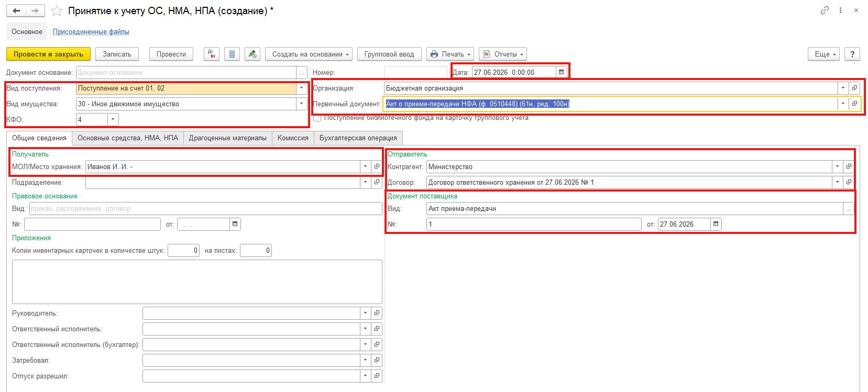868x392 pixels.
Task: Open the Отчеты menu
Action: click(502, 54)
